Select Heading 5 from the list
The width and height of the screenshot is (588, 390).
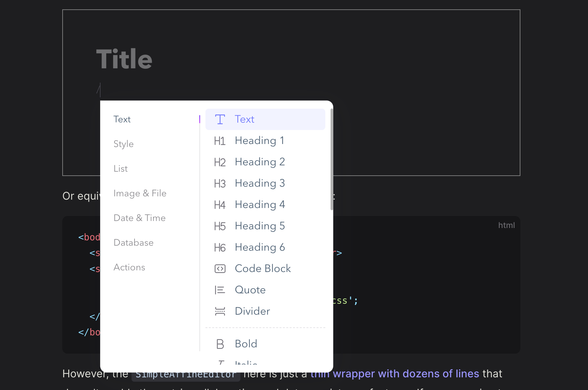[260, 226]
